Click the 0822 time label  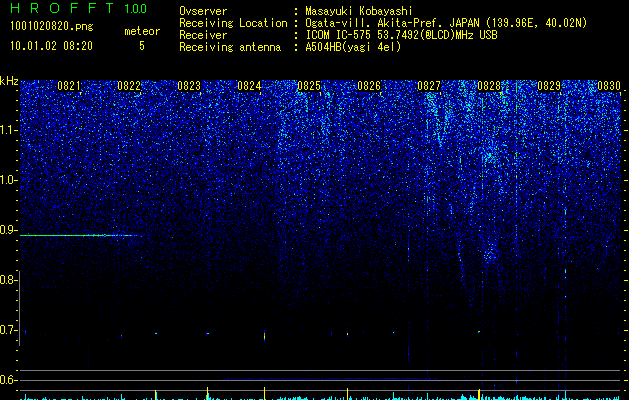129,85
